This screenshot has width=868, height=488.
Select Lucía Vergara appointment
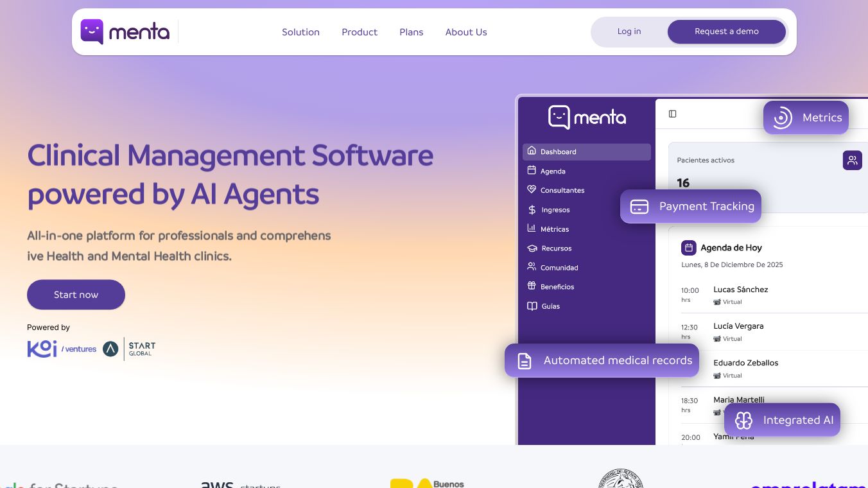pyautogui.click(x=738, y=326)
